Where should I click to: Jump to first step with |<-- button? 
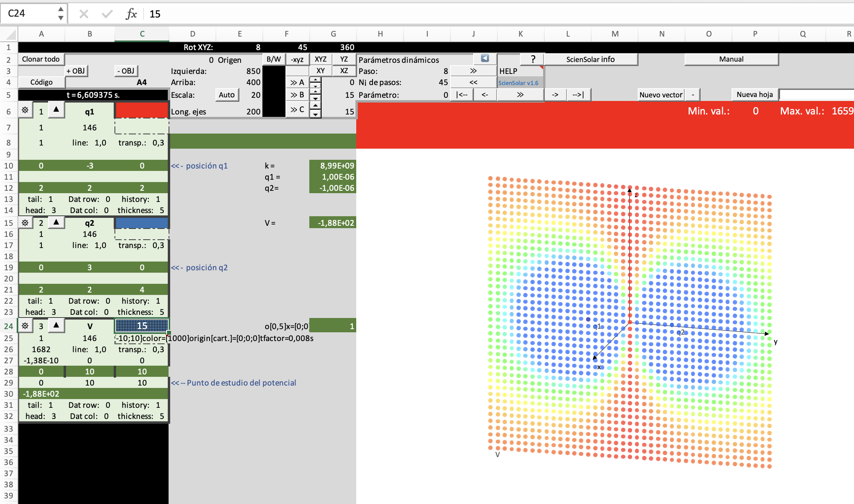coord(462,95)
